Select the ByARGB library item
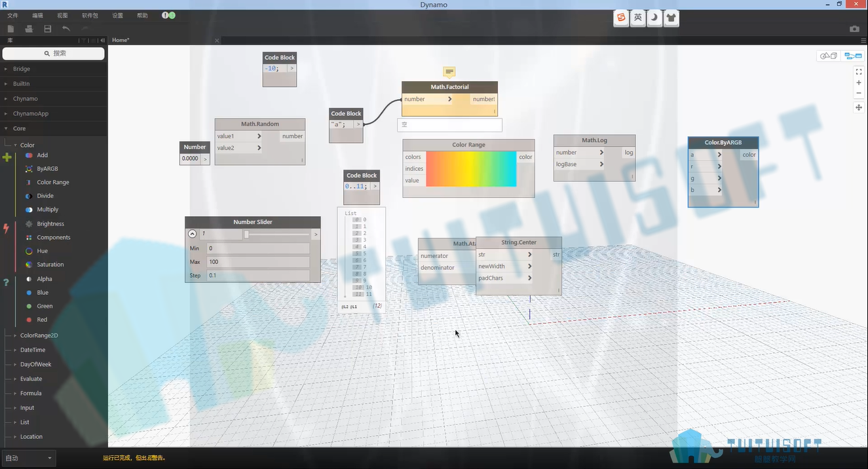This screenshot has height=469, width=868. tap(47, 169)
